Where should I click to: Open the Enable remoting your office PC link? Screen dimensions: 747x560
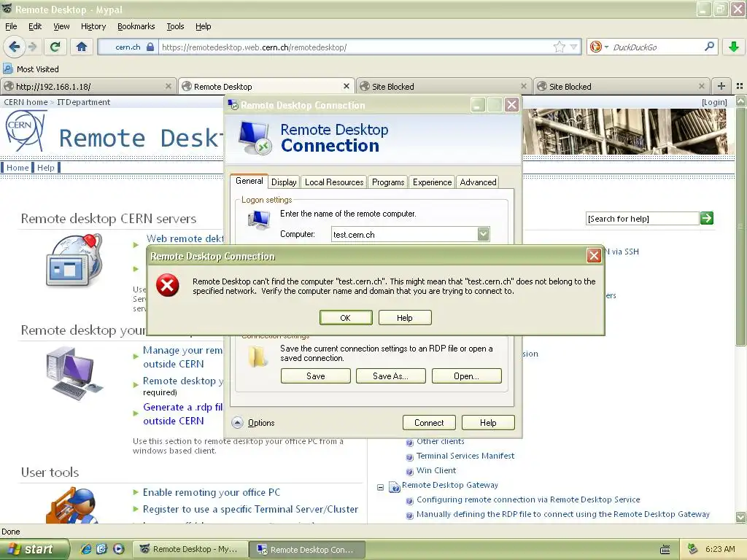point(212,492)
